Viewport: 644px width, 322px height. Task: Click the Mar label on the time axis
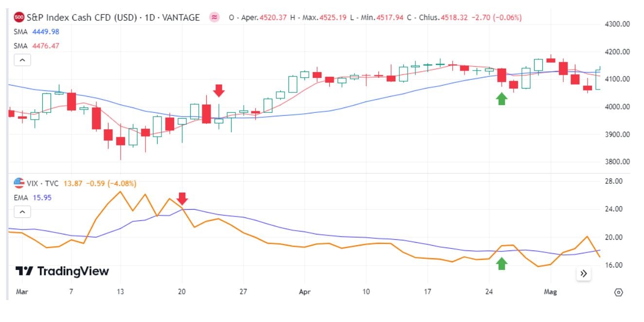21,292
